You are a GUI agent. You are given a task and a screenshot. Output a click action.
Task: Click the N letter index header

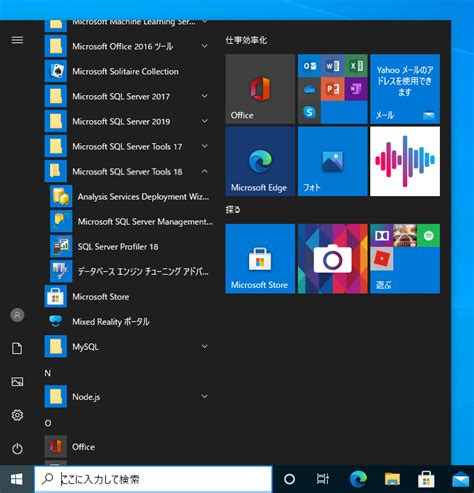pyautogui.click(x=48, y=373)
